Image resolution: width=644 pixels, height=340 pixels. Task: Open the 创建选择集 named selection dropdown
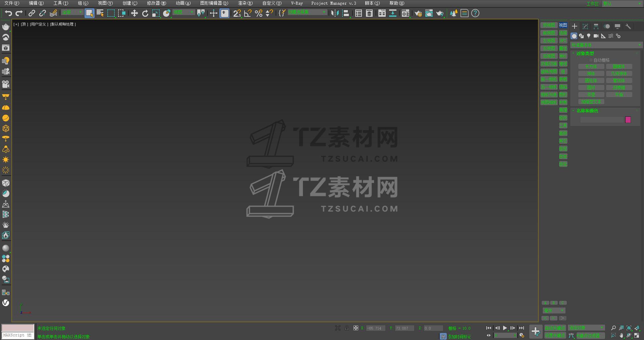pos(307,12)
